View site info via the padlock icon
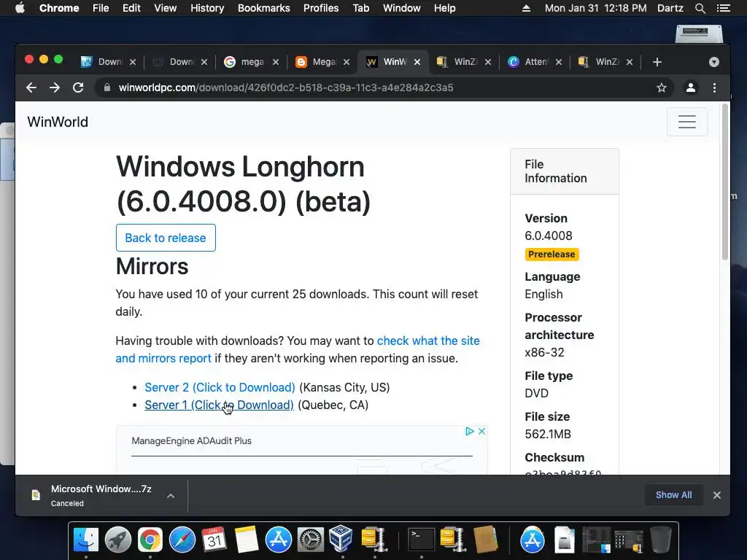This screenshot has height=560, width=747. (107, 87)
